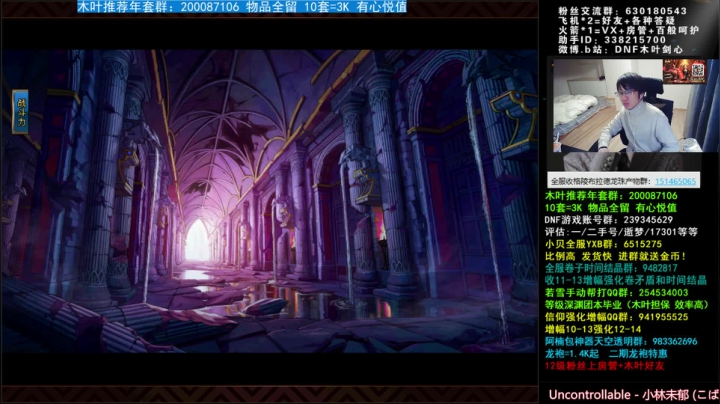Click the line 评估:一/二手号/逝梦/17301等等
This screenshot has height=404, width=720.
pos(621,232)
